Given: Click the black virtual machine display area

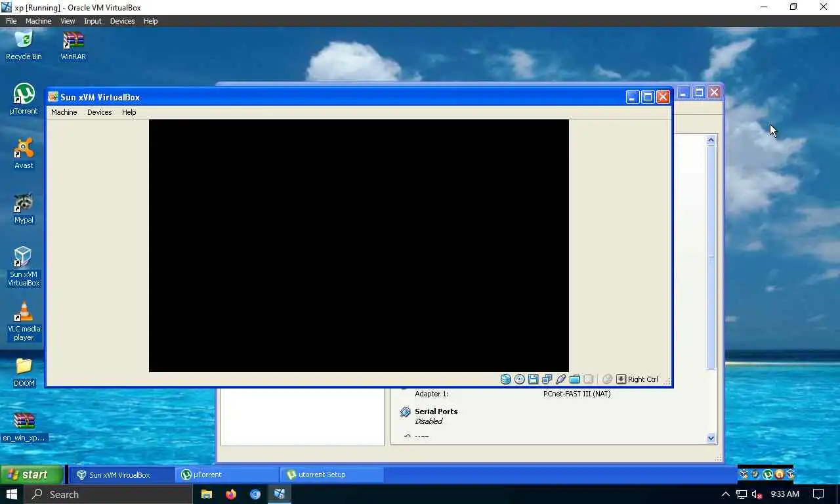Looking at the screenshot, I should click(x=359, y=245).
